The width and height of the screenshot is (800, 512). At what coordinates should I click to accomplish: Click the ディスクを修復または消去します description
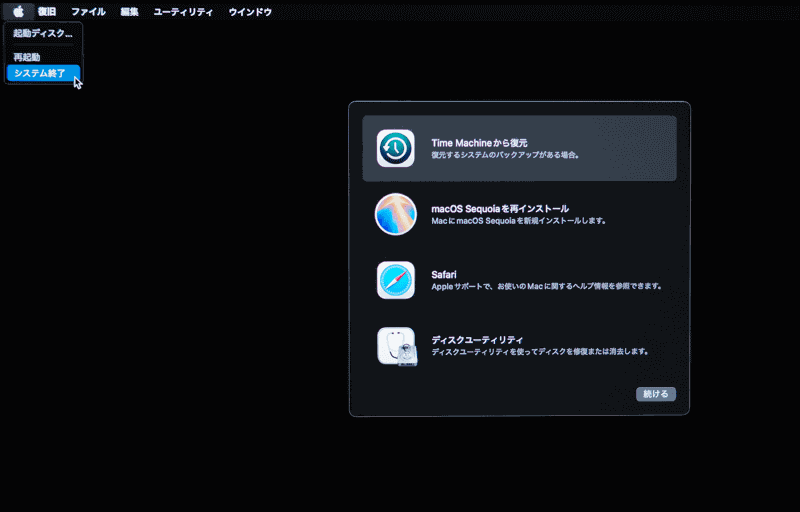(x=540, y=351)
